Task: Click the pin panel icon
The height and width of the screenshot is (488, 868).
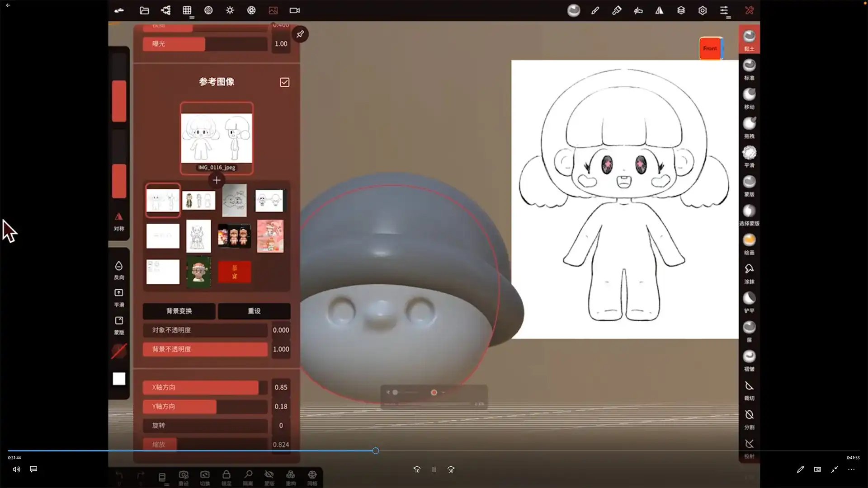Action: [x=300, y=34]
